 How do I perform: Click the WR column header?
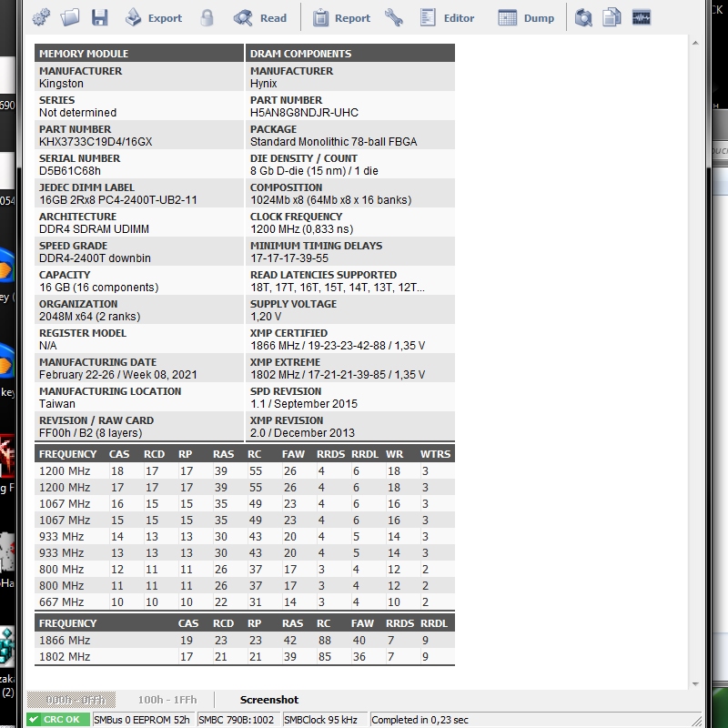coord(394,454)
